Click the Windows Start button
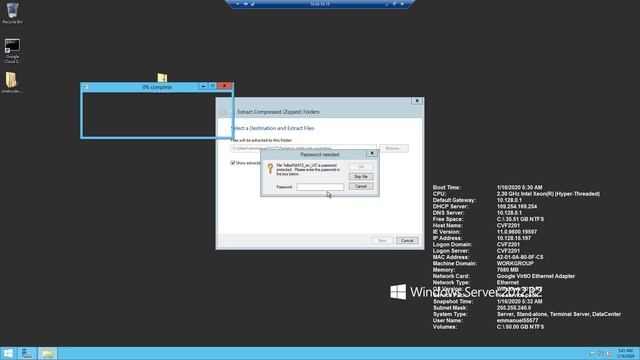 click(8, 353)
